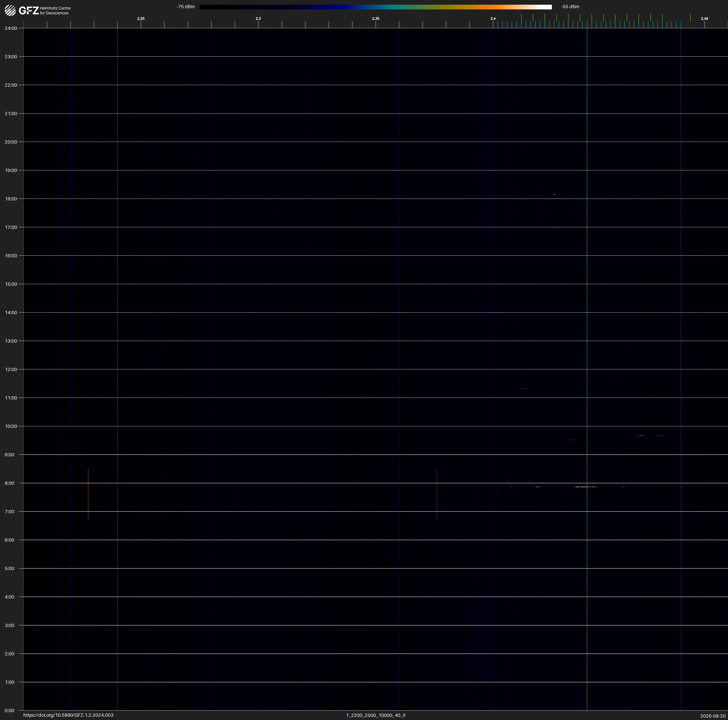
Task: Select the 4:00 time label
Action: (x=9, y=597)
